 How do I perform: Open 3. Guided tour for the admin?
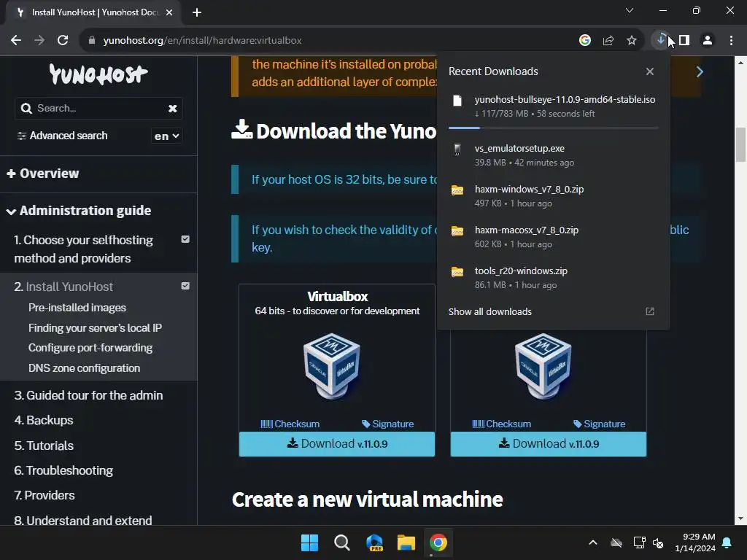pyautogui.click(x=88, y=395)
